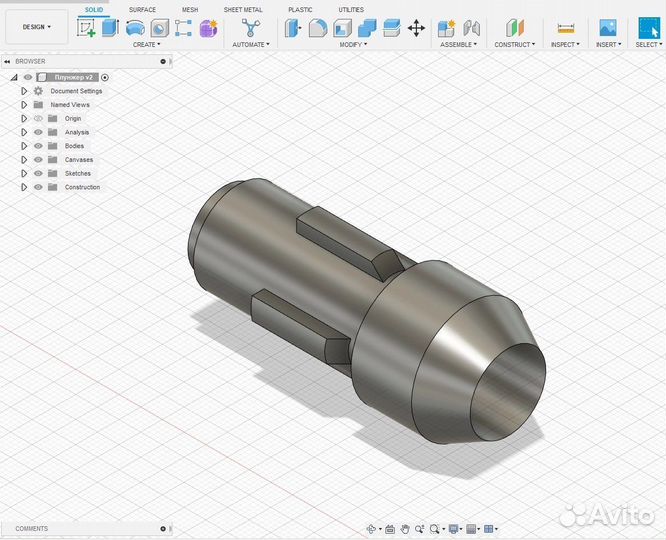The width and height of the screenshot is (666, 540).
Task: Click the Automate tool icon
Action: [249, 28]
